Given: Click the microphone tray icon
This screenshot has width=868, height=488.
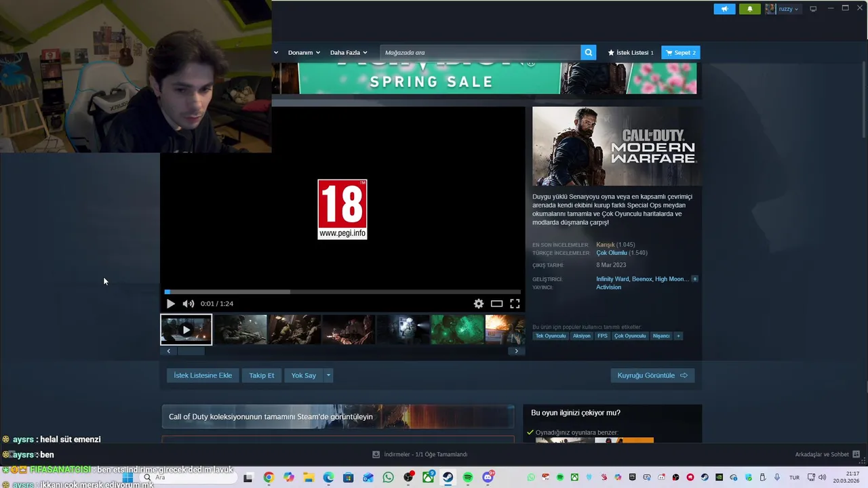Looking at the screenshot, I should tap(776, 477).
